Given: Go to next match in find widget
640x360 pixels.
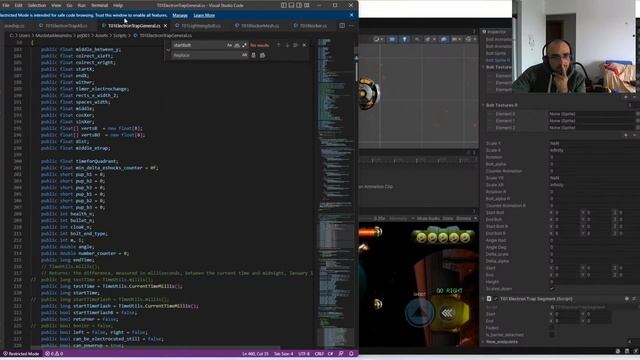Looking at the screenshot, I should click(x=287, y=45).
